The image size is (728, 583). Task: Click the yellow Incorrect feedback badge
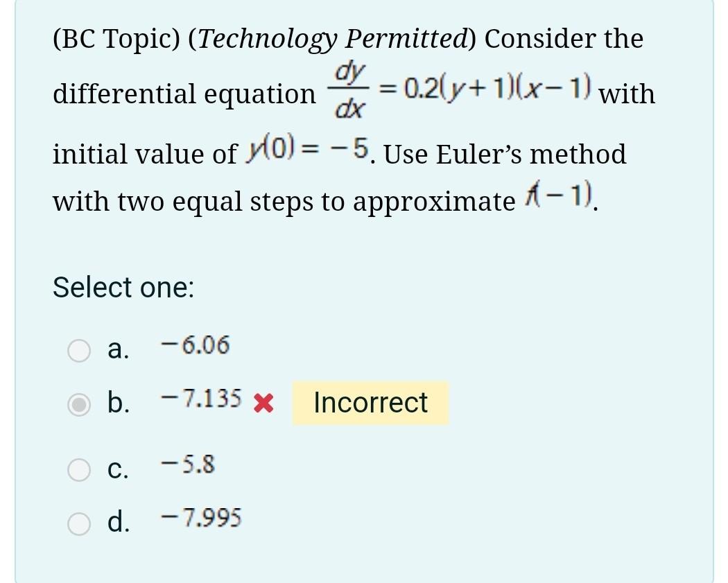click(x=370, y=403)
